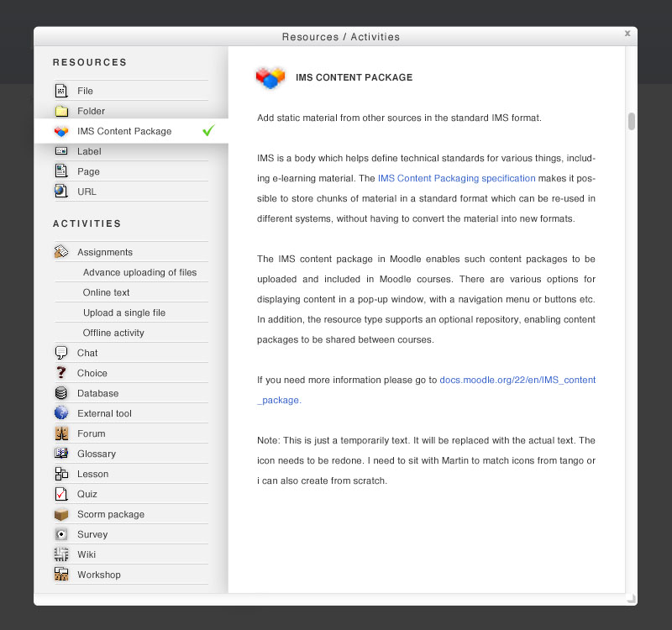Select the Offline activity option
The height and width of the screenshot is (630, 672).
pyautogui.click(x=131, y=333)
